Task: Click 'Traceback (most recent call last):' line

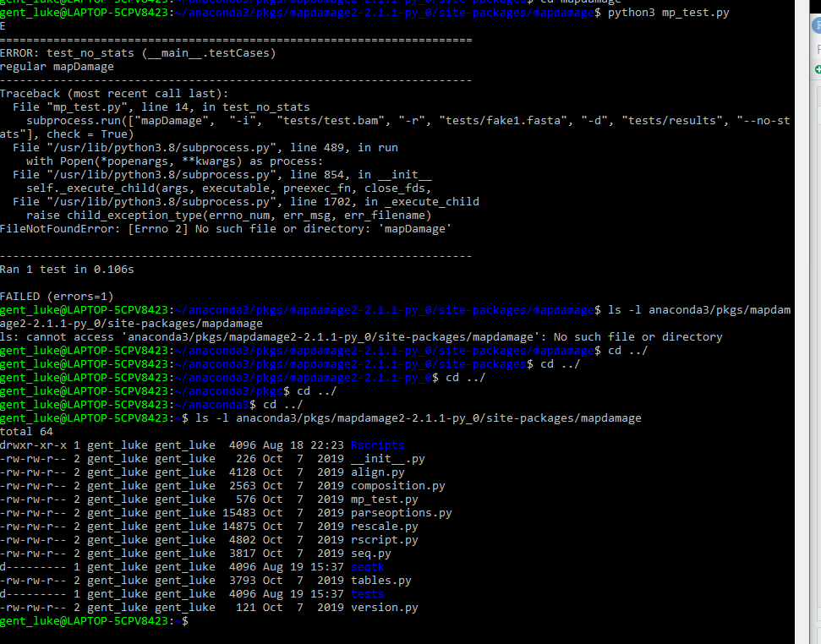Action: [114, 94]
